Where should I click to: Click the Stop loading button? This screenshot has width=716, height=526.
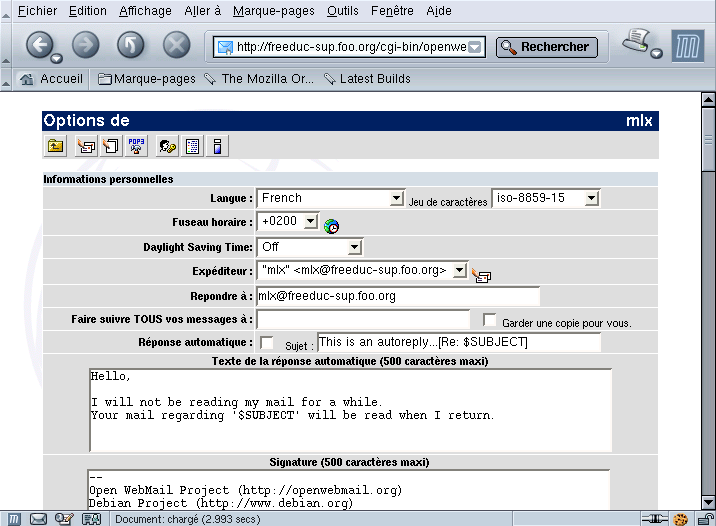click(x=176, y=45)
